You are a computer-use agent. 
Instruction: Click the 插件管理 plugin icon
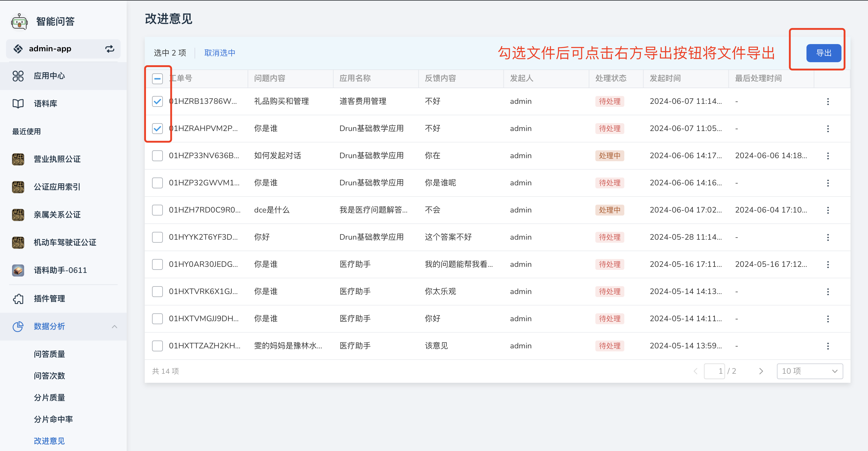[18, 299]
